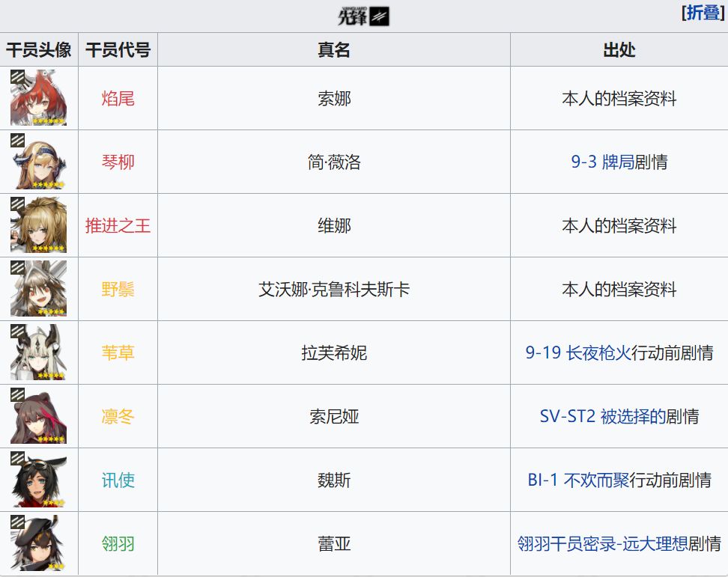Open the 讯使 codename link
This screenshot has height=577, width=728.
[x=118, y=480]
